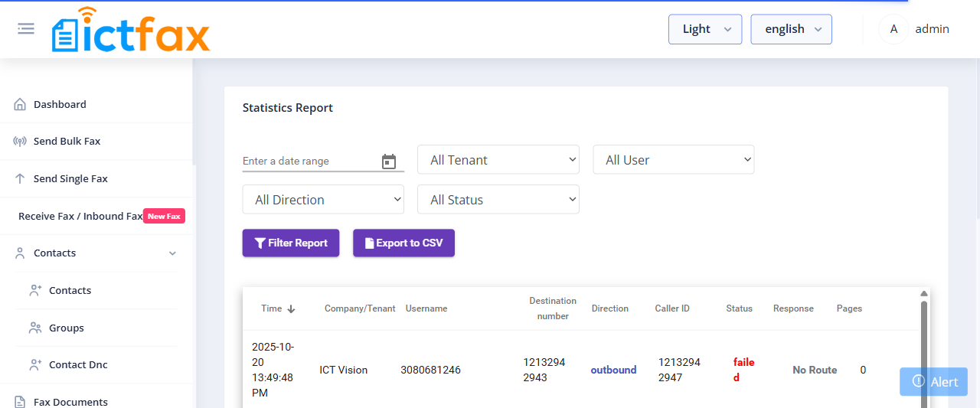The image size is (980, 408).
Task: Click the Contacts section person icon
Action: (20, 253)
